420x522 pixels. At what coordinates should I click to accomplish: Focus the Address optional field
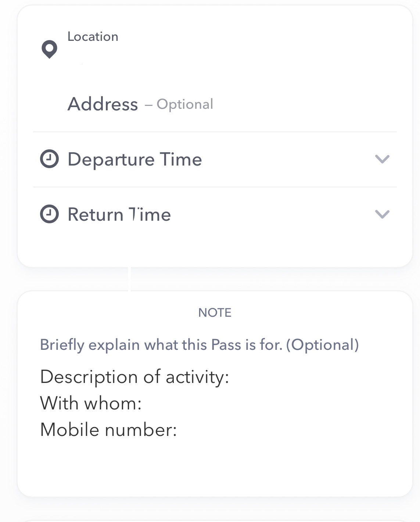tap(103, 104)
